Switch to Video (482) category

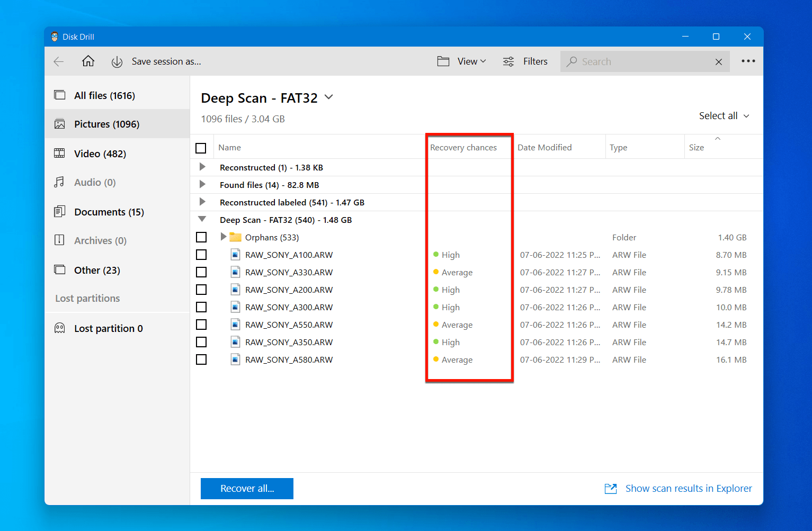[x=118, y=154]
